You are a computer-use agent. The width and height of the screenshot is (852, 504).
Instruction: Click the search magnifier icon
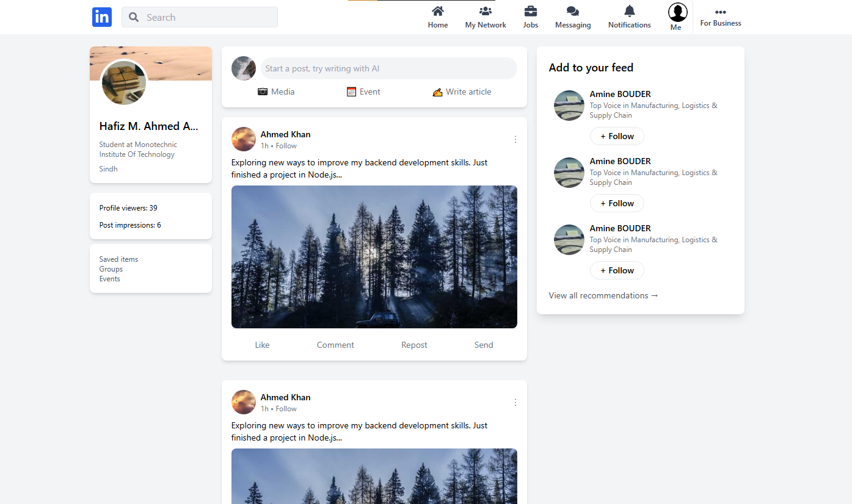click(x=134, y=17)
